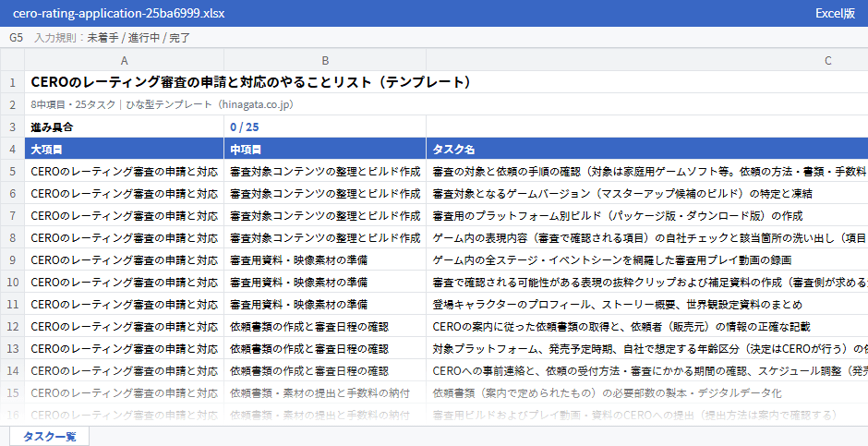
Task: Click the file name cero-rating-application-25ba6999.xlsx
Action: point(118,13)
